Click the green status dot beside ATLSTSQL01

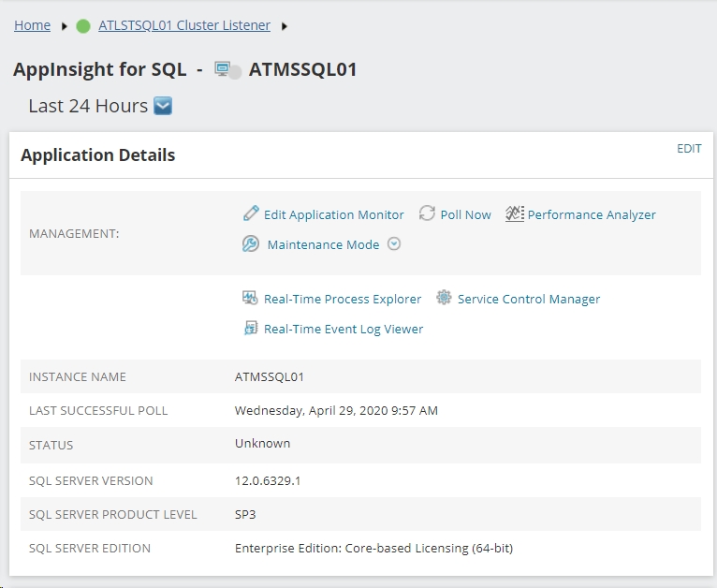83,26
